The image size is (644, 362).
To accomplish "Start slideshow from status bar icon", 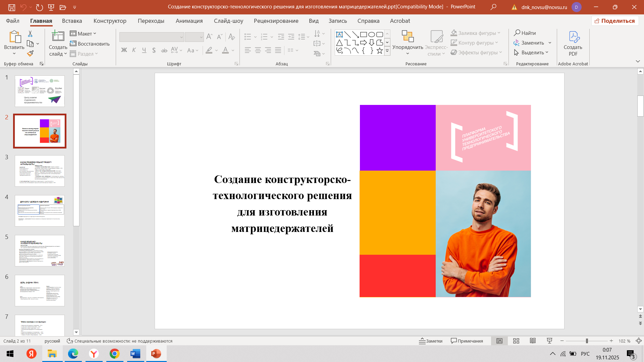I will click(549, 341).
